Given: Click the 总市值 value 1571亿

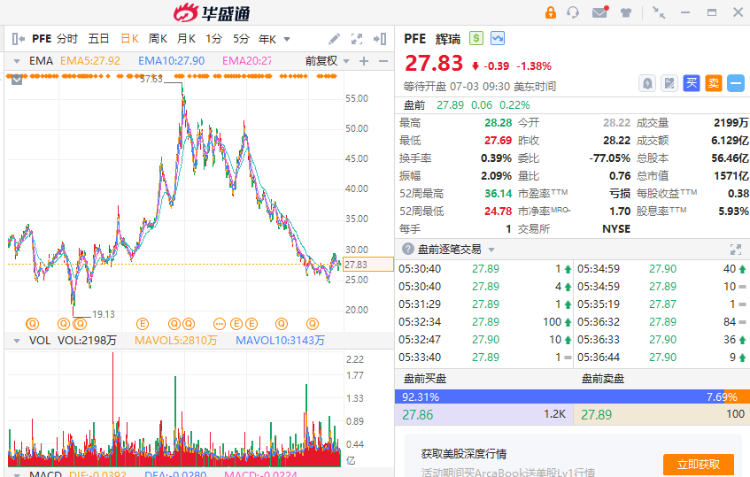Looking at the screenshot, I should (x=731, y=176).
